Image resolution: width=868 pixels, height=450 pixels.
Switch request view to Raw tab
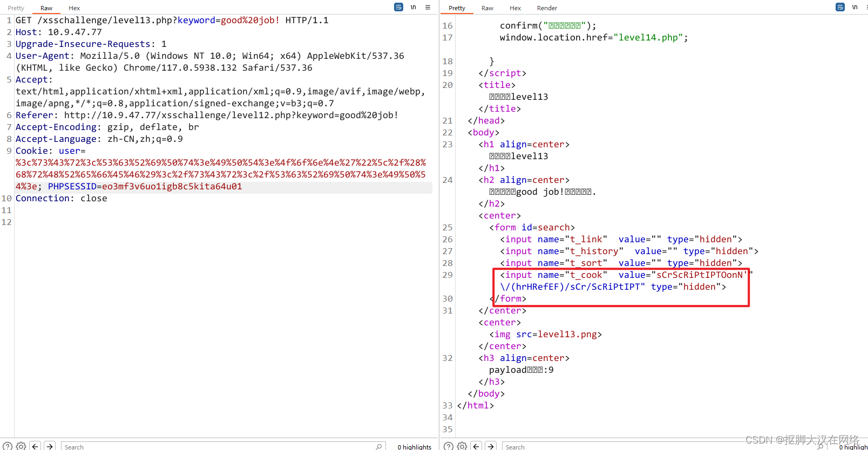click(46, 8)
